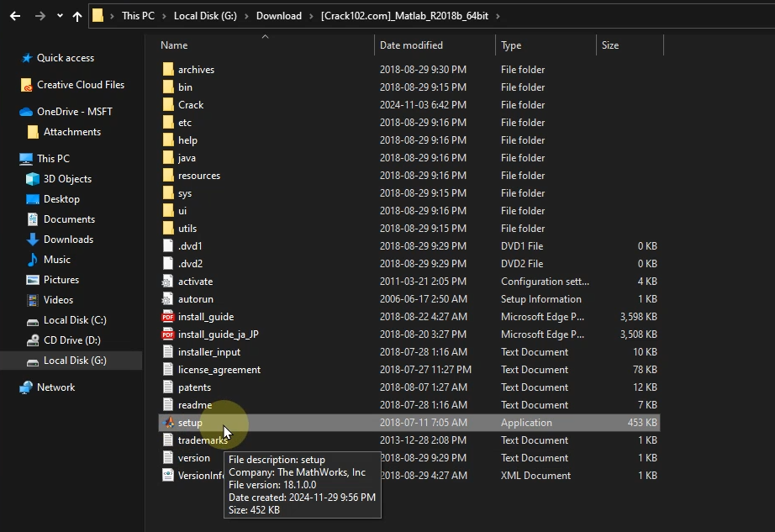Viewport: 775px width, 532px height.
Task: Select the install_guide PDF file icon
Action: pos(168,317)
